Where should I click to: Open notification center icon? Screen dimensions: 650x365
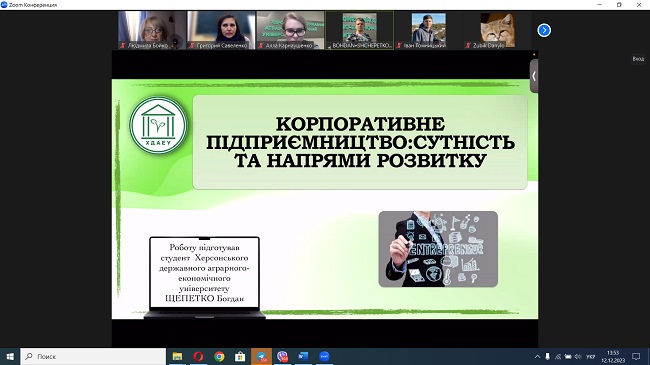(x=636, y=356)
